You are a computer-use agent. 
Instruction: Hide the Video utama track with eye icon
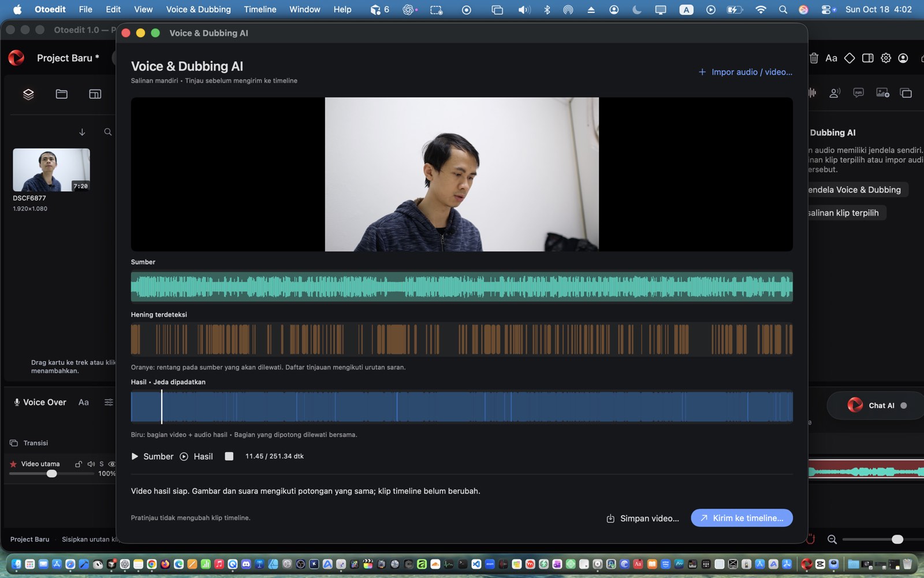[112, 464]
